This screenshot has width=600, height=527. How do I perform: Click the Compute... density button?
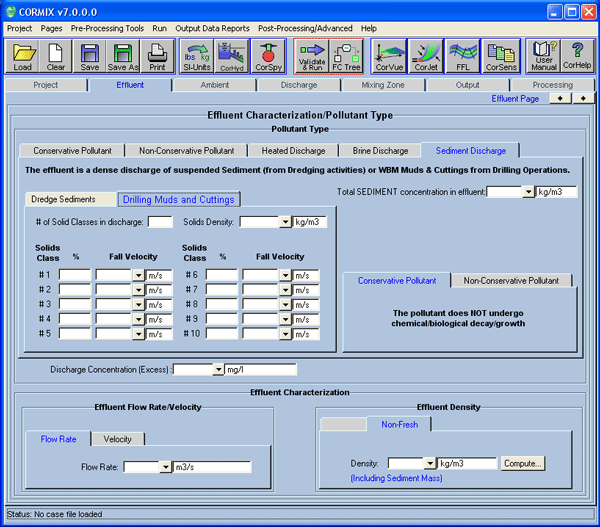(x=523, y=463)
